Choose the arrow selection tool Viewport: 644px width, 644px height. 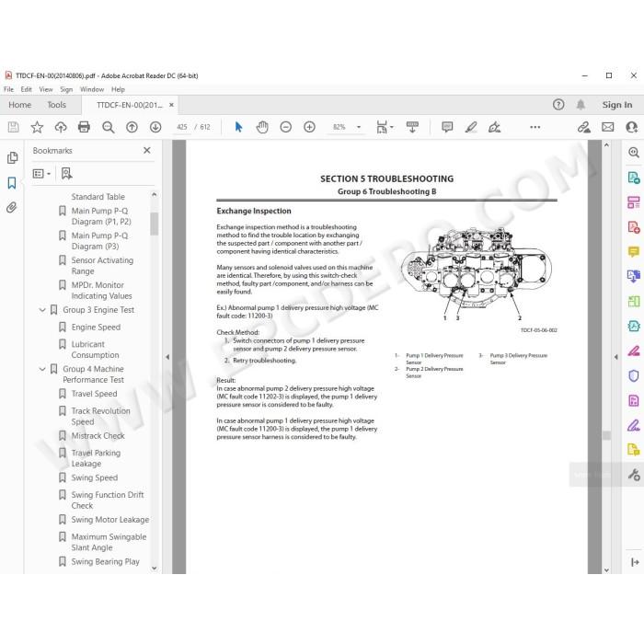click(238, 127)
